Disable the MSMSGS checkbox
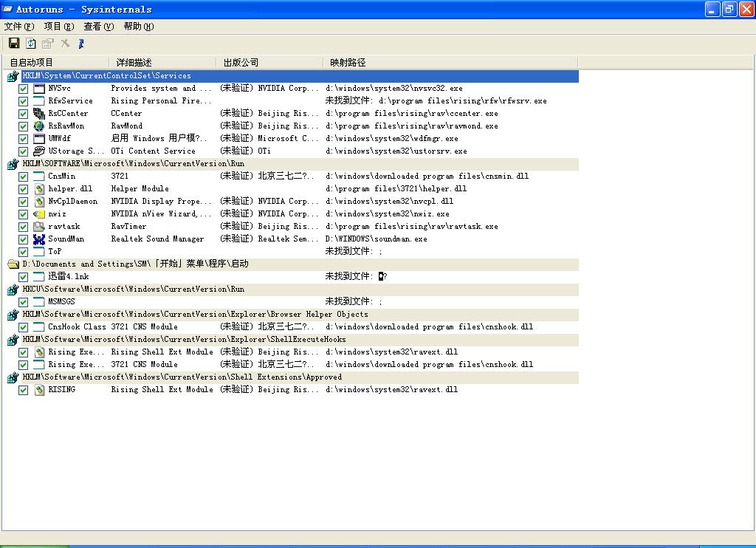This screenshot has height=548, width=756. (x=23, y=302)
